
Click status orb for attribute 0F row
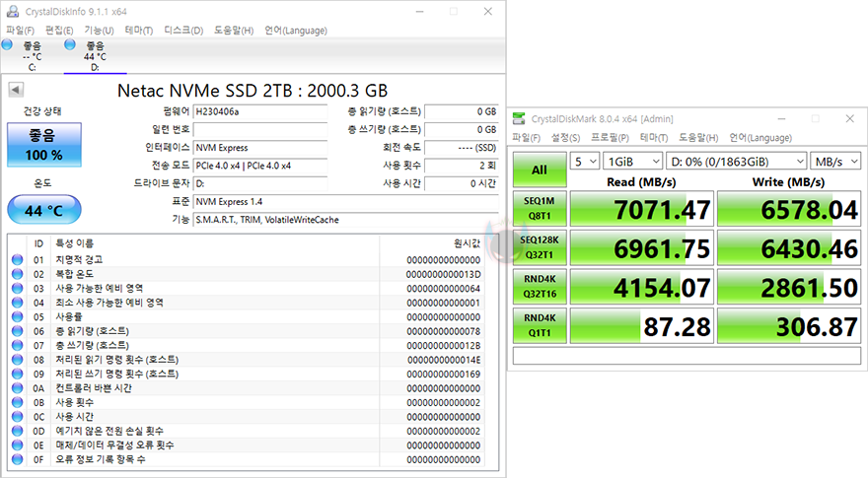pos(17,459)
